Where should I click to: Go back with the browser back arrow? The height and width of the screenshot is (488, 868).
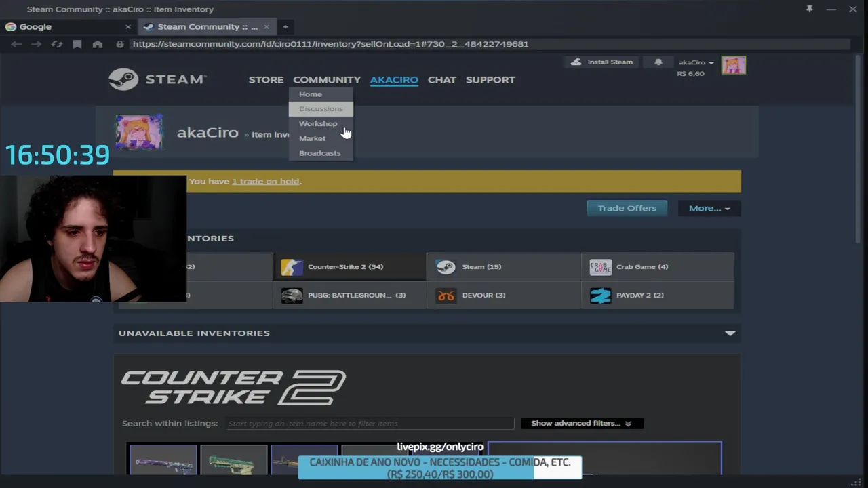pyautogui.click(x=16, y=44)
